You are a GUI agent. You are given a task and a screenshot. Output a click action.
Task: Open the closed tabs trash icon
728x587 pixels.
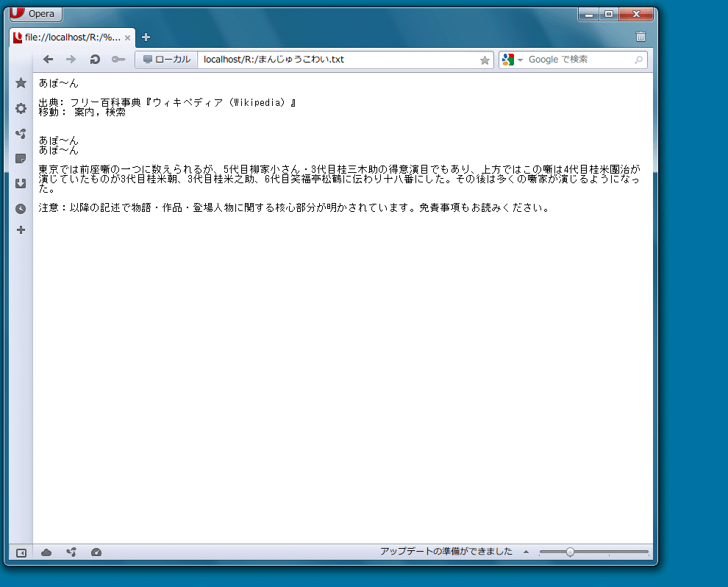click(640, 37)
